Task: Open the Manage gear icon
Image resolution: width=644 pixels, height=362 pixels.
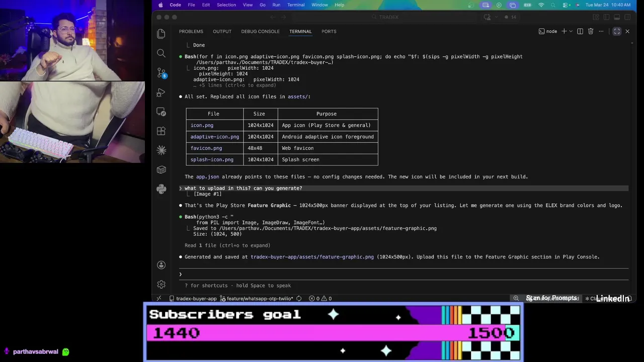Action: pyautogui.click(x=161, y=284)
